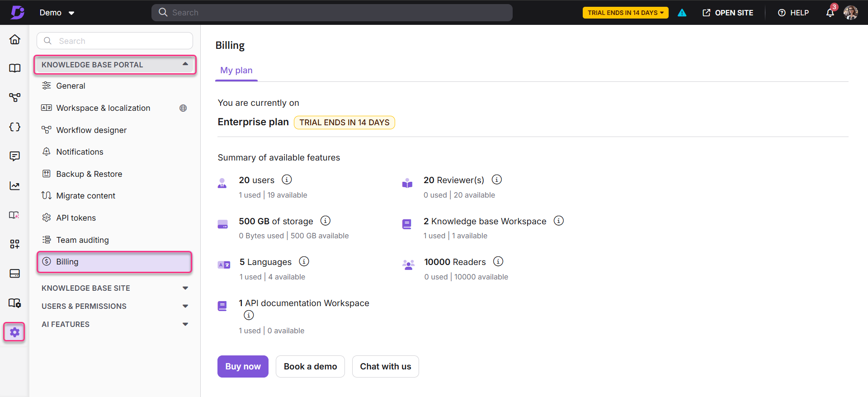Select the My plan tab
868x397 pixels.
click(236, 71)
